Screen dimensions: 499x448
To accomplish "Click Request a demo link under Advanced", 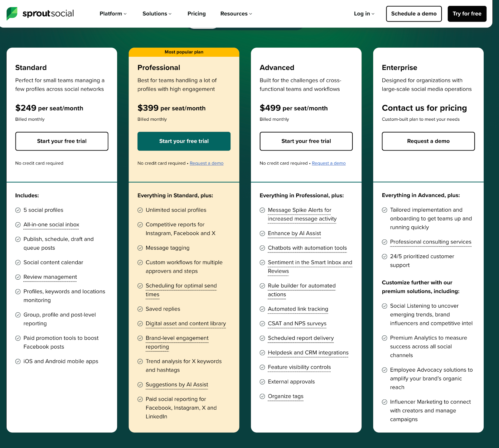I will pyautogui.click(x=329, y=163).
